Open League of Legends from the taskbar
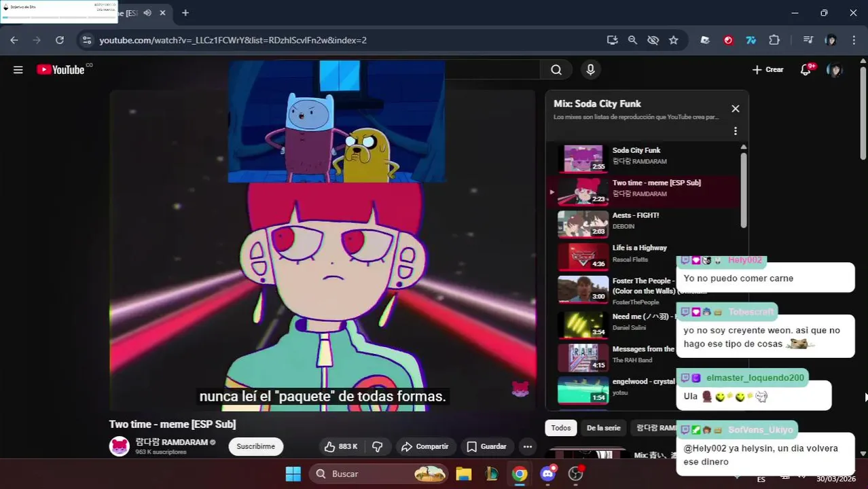This screenshot has height=489, width=868. point(492,474)
